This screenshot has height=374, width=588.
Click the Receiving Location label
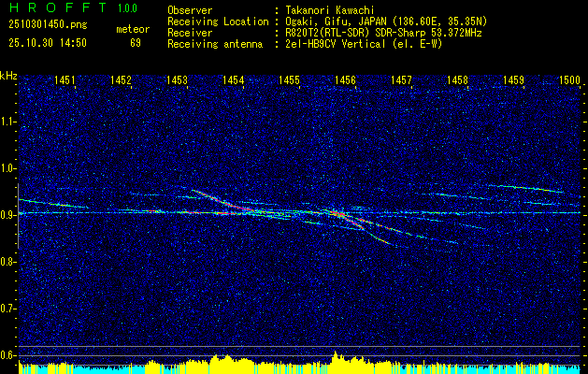click(218, 22)
